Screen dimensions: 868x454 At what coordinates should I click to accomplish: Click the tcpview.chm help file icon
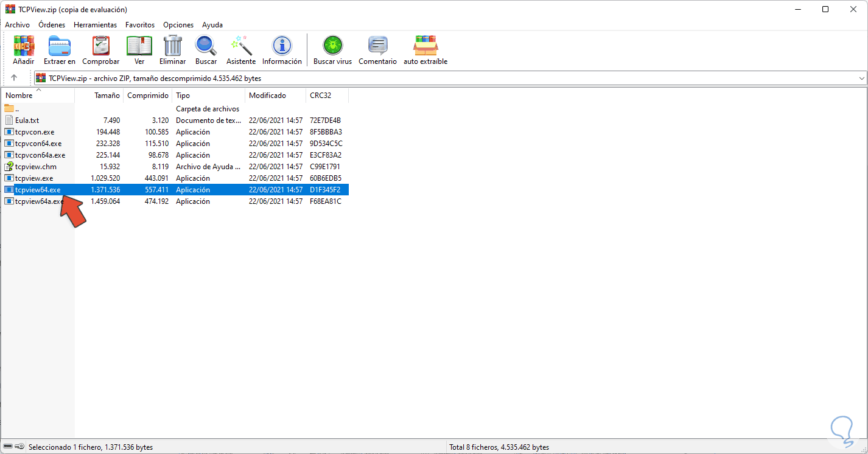pyautogui.click(x=9, y=167)
